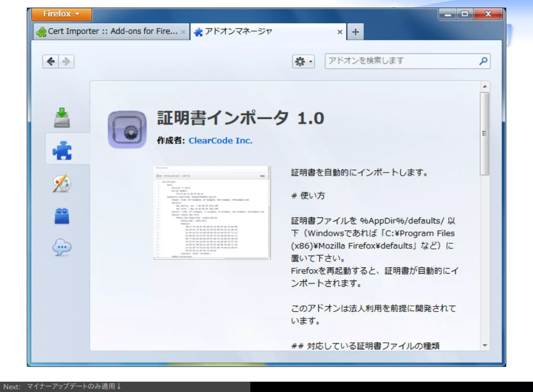Open the gear tools dropdown

click(x=303, y=62)
